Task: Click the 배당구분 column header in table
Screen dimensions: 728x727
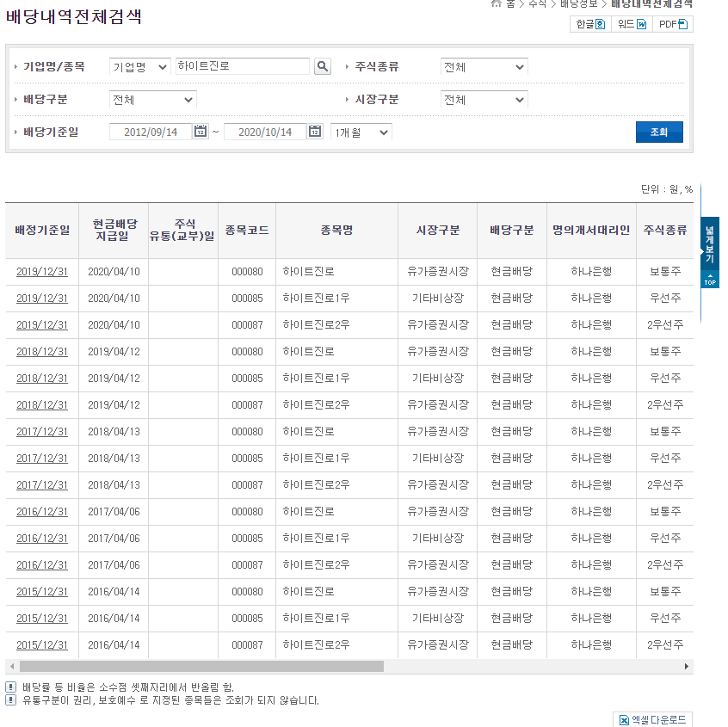Action: tap(512, 231)
